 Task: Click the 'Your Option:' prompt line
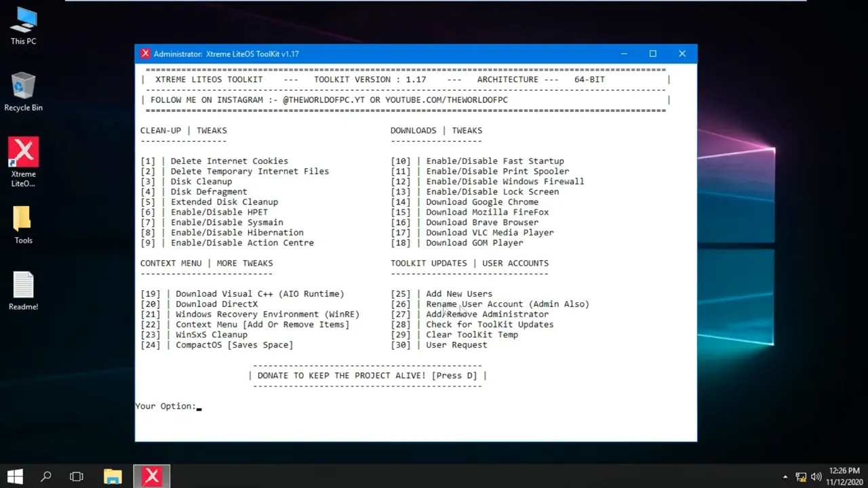click(x=168, y=406)
